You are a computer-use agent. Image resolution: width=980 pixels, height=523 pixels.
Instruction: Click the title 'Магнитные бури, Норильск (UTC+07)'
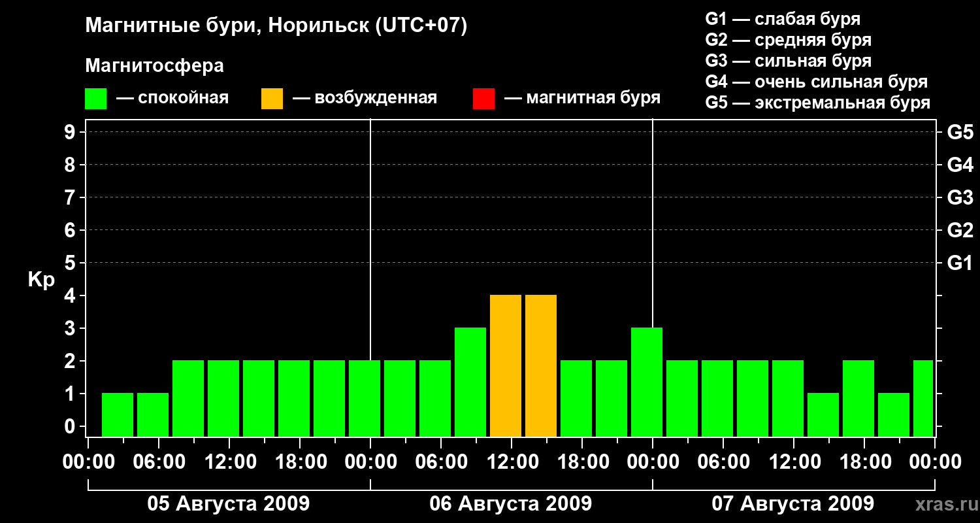[x=276, y=26]
